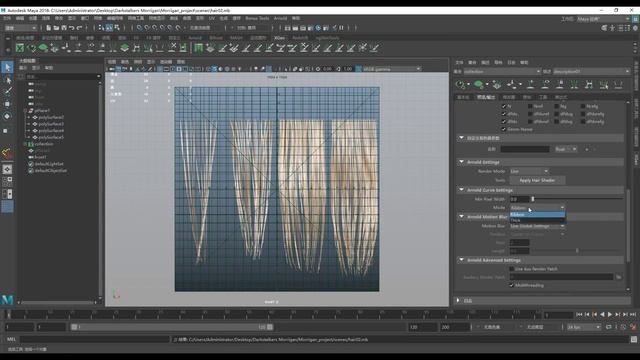Click the first green XGen shelf icon

(20, 48)
